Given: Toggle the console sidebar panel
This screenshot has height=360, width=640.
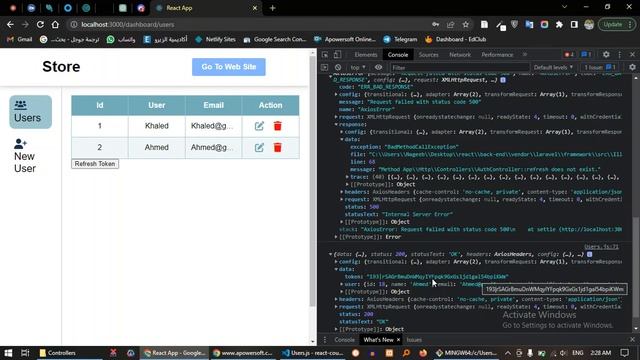Looking at the screenshot, I should point(325,67).
